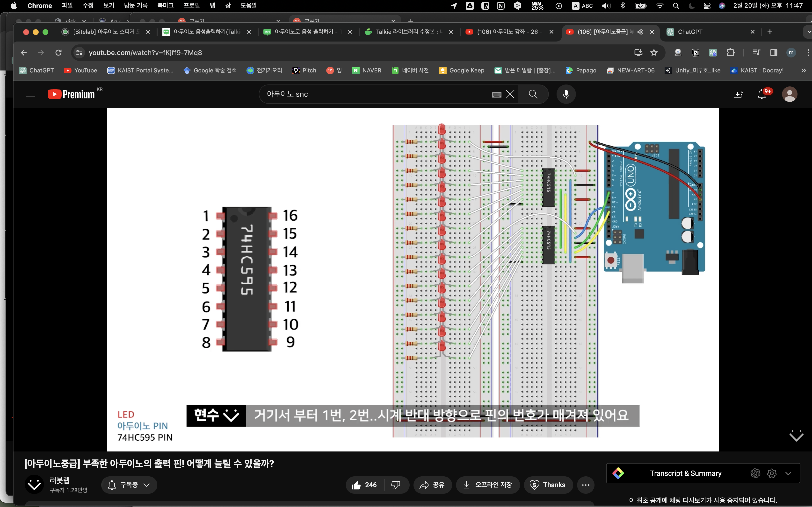812x507 pixels.
Task: Click the YouTube search input field
Action: (x=376, y=94)
